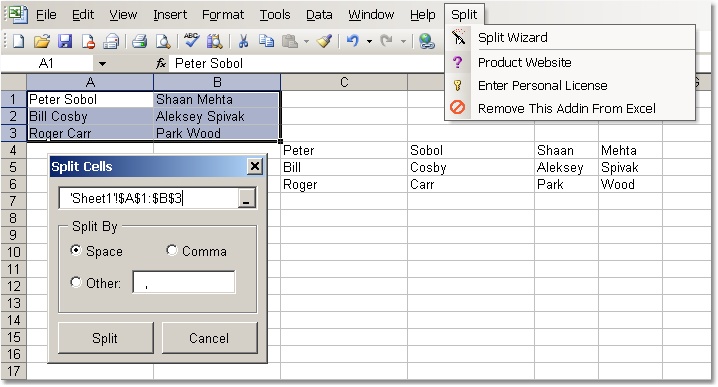Open the Paste options dropdown arrow
The height and width of the screenshot is (387, 718).
[x=306, y=42]
